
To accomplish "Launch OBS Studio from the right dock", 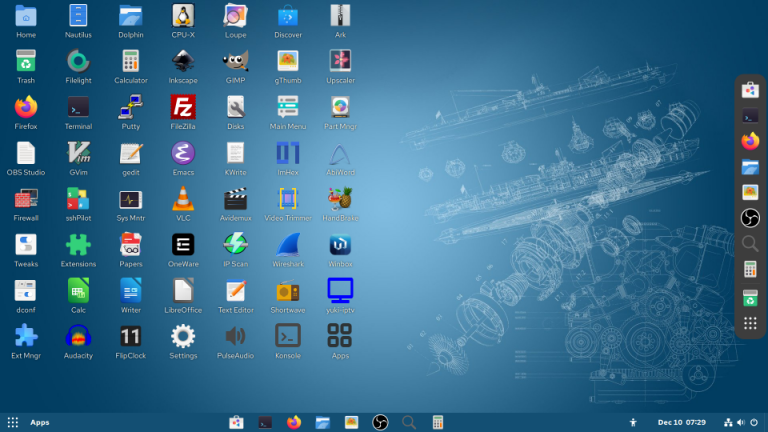I will [x=750, y=218].
